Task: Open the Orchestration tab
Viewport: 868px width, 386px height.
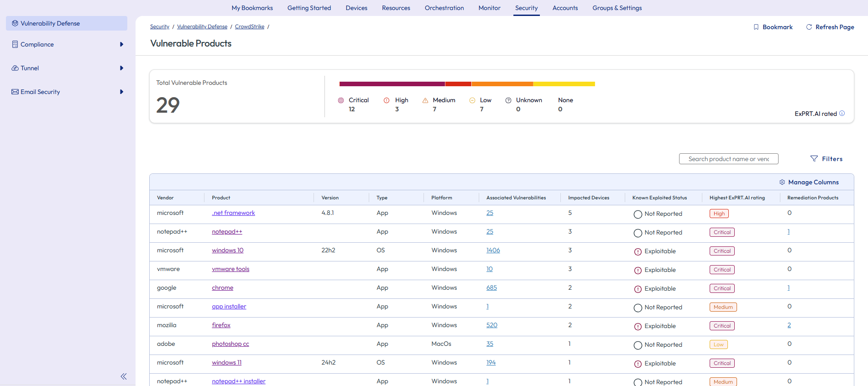Action: 444,8
